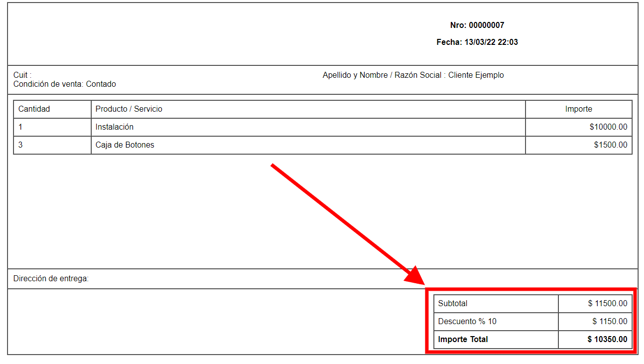The height and width of the screenshot is (364, 644).
Task: Select the Instalación product row
Action: point(115,127)
